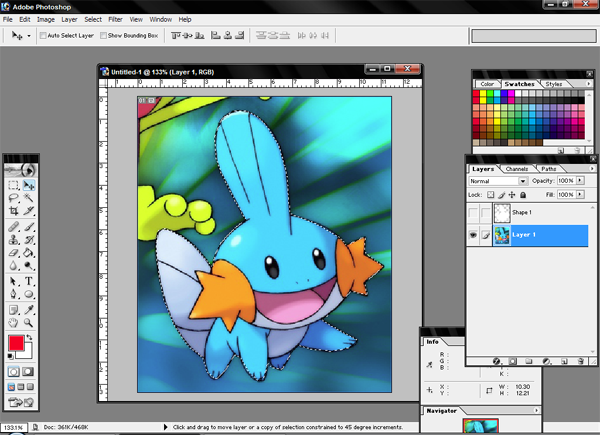Switch to the Channels tab
The width and height of the screenshot is (600, 435).
[x=517, y=169]
